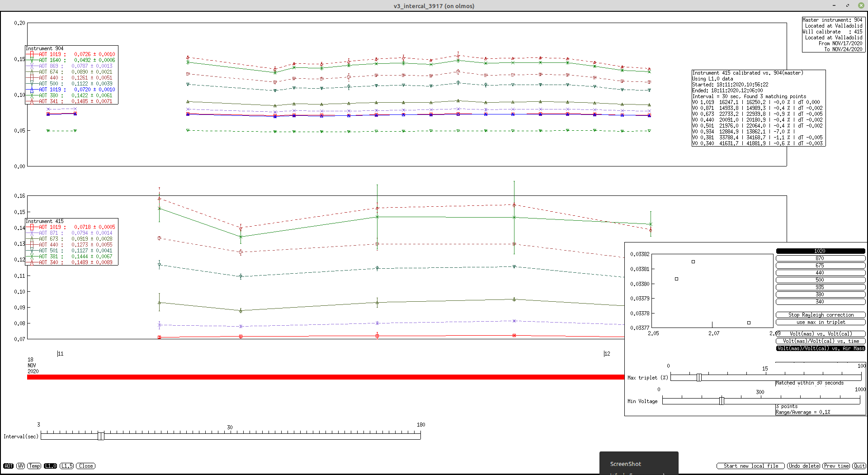Viewport: 868px width, 475px height.
Task: Click legend entry AOT 341 for instrument 904
Action: point(71,101)
